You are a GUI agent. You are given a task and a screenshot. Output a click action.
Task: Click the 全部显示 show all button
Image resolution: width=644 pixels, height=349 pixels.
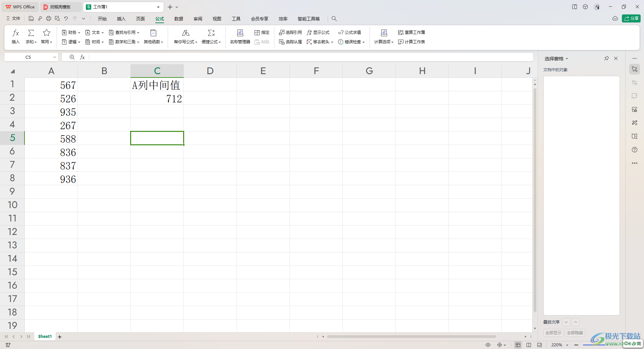coord(553,333)
